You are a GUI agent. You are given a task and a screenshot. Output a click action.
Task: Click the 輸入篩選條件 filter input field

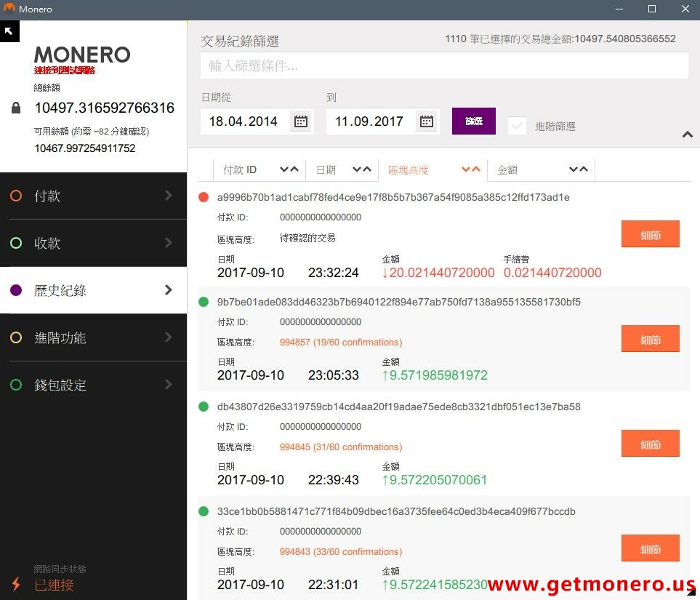(x=444, y=65)
